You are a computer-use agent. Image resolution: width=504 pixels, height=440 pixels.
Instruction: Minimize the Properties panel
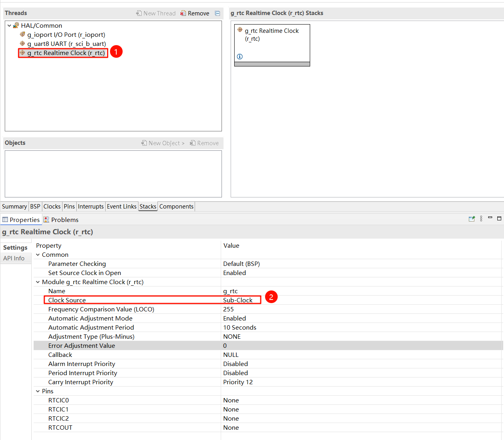pyautogui.click(x=490, y=218)
